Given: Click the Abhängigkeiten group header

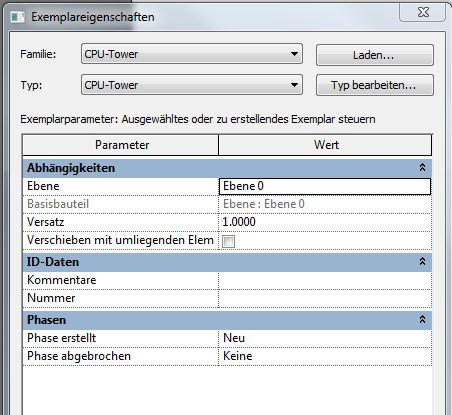Looking at the screenshot, I should pyautogui.click(x=227, y=168).
